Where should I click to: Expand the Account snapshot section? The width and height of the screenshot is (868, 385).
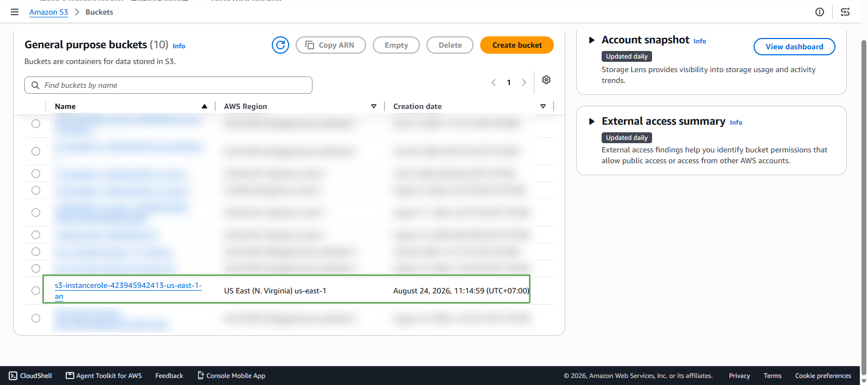point(592,40)
